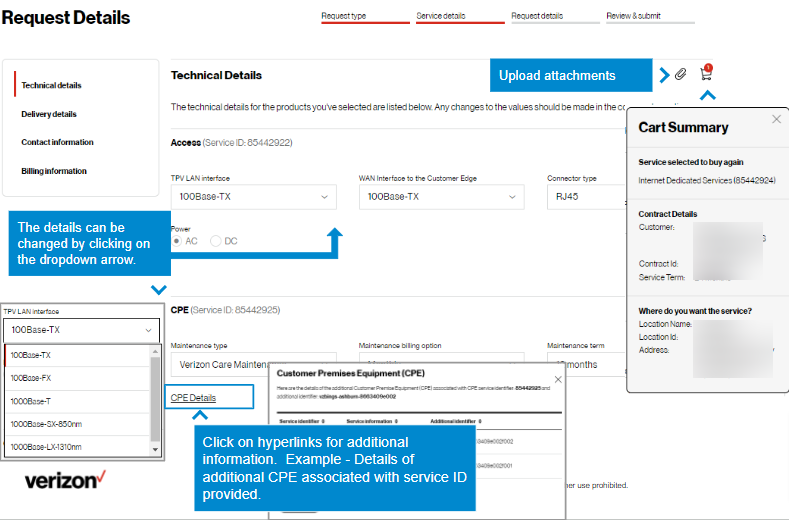Go to the Billing information section

pyautogui.click(x=54, y=171)
